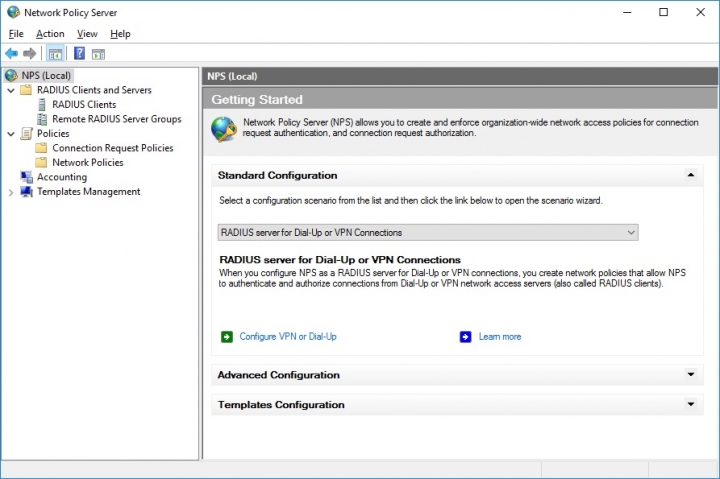720x479 pixels.
Task: Minimize the Network Policy Server window
Action: point(627,12)
